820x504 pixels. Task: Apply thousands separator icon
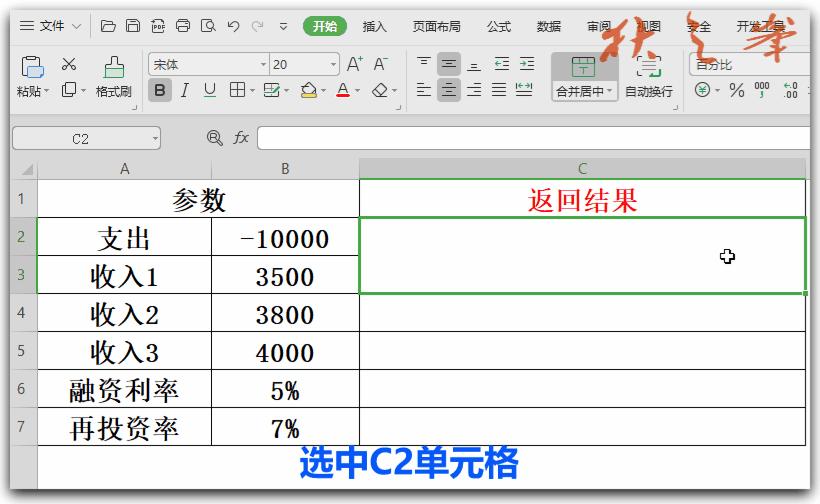coord(762,90)
